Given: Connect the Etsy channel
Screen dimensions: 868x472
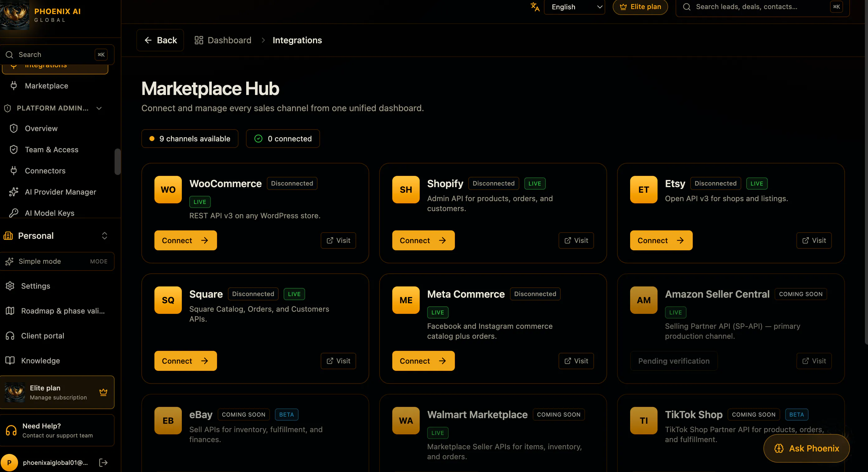Looking at the screenshot, I should point(662,240).
